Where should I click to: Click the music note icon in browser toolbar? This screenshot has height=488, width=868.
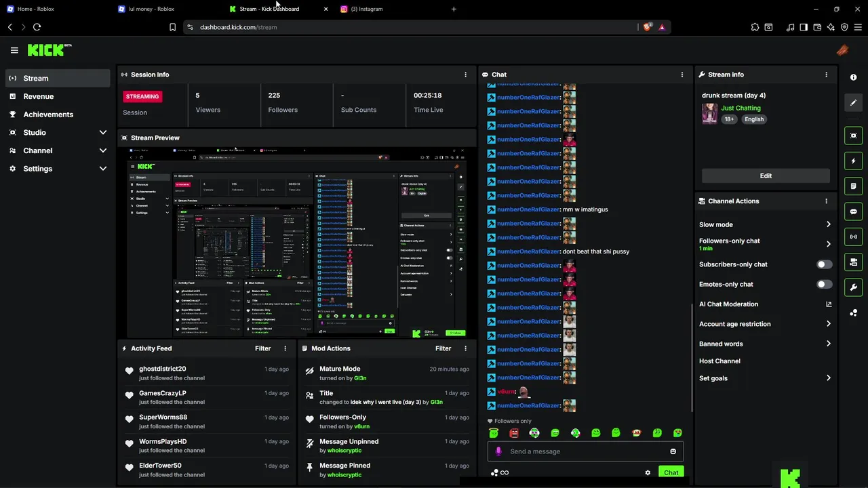[x=790, y=27]
